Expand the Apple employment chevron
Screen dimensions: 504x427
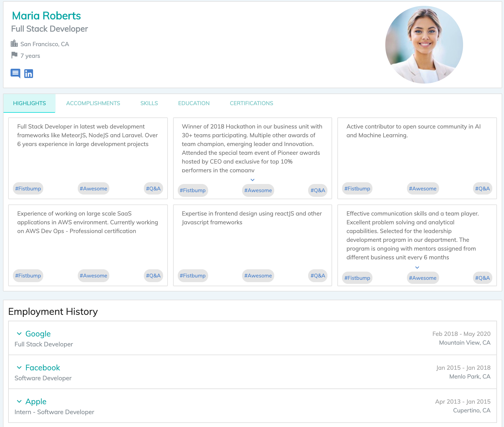coord(19,401)
